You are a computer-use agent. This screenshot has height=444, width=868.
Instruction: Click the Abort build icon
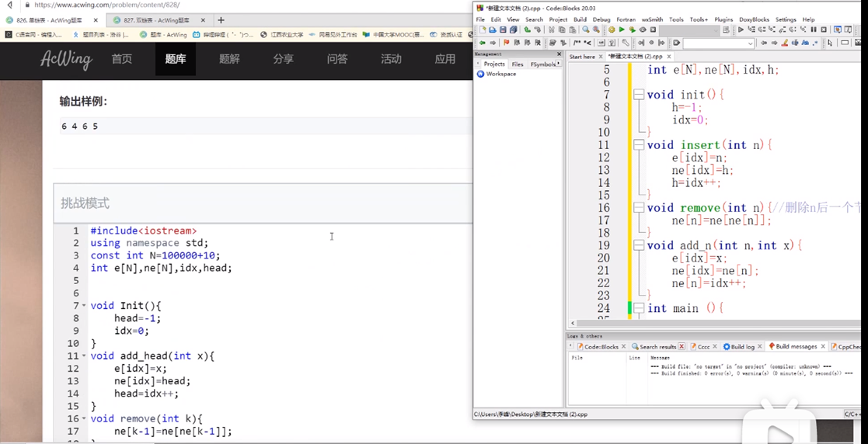pos(654,29)
